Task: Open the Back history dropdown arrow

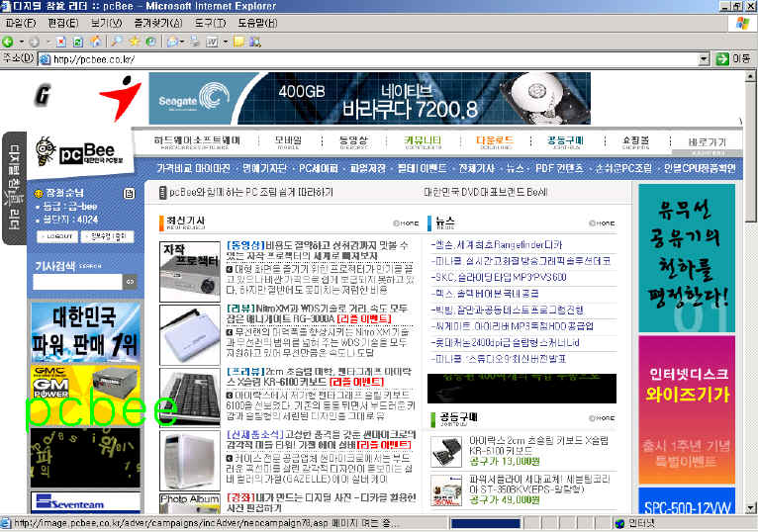Action: pos(21,43)
